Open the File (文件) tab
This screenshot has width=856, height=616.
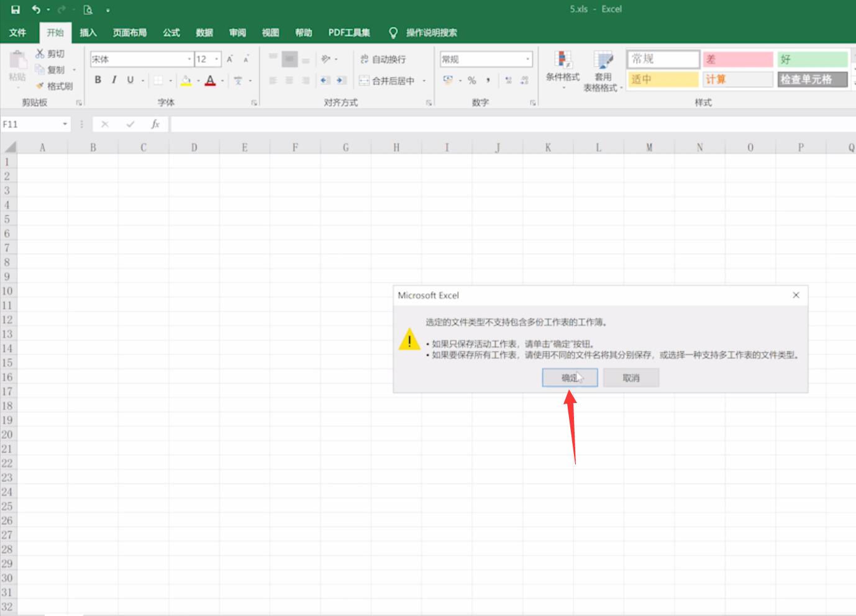tap(18, 32)
